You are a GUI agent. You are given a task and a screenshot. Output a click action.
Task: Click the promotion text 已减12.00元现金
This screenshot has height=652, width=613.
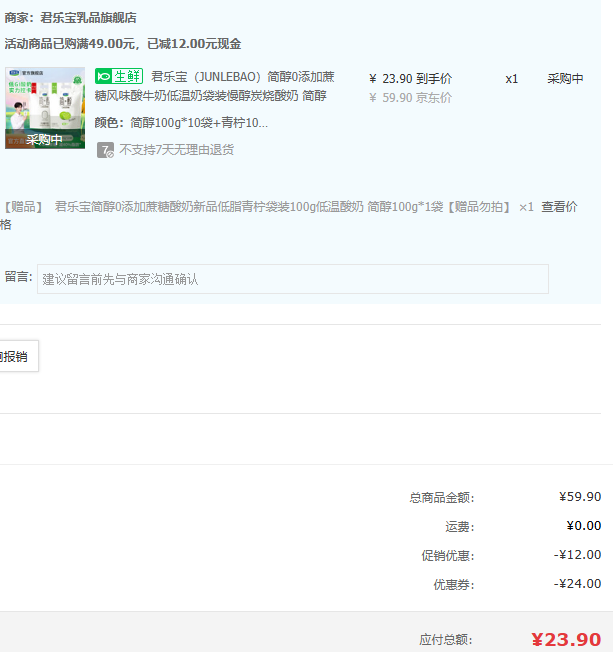[194, 44]
